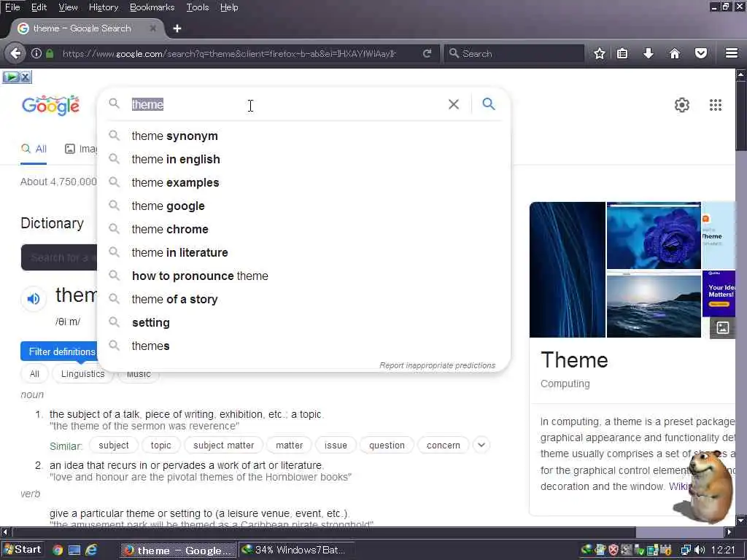
Task: Click in the Google search input field
Action: click(286, 104)
